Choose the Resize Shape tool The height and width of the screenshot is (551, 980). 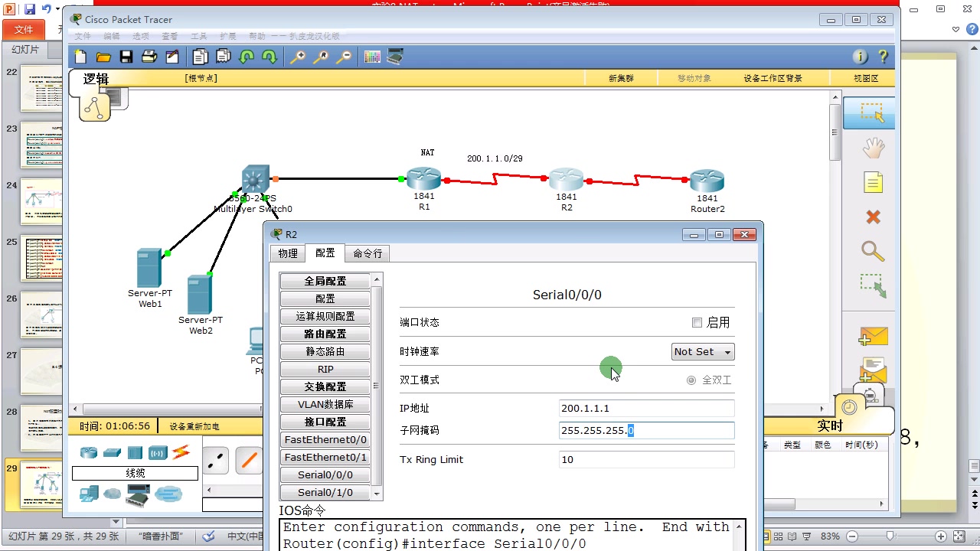[x=873, y=286]
